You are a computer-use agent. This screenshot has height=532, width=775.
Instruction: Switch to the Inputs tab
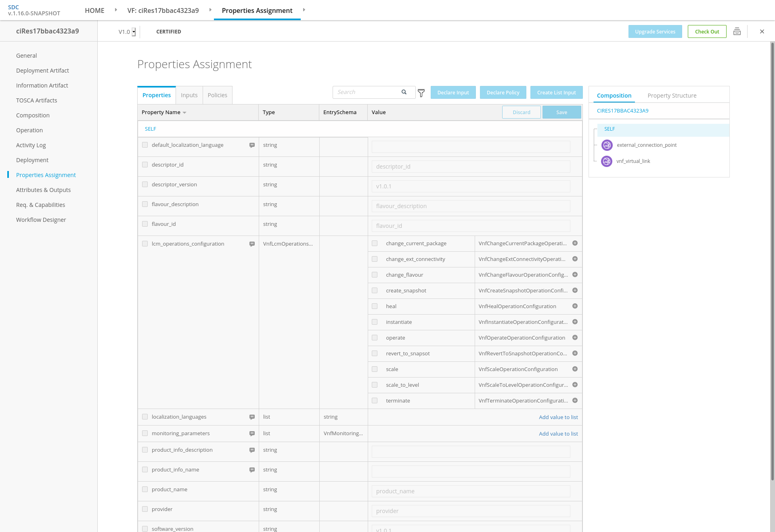click(x=189, y=95)
